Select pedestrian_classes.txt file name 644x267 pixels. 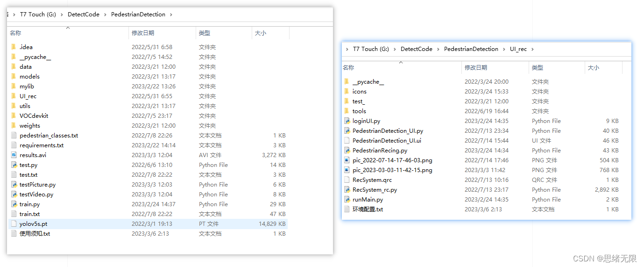pos(49,135)
